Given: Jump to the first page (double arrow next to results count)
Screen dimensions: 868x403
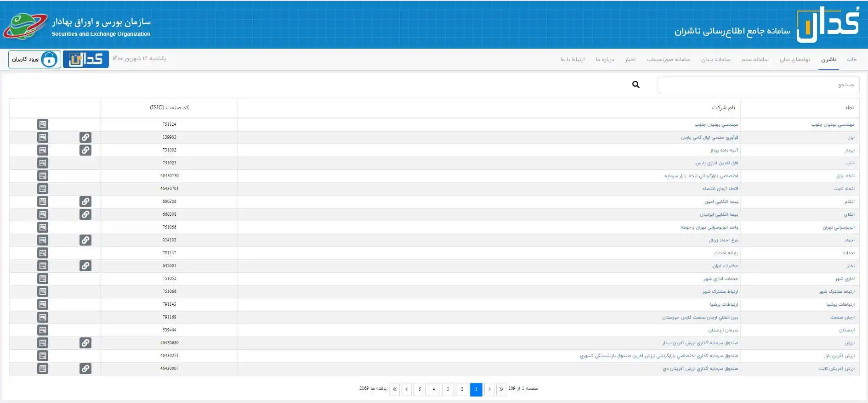Looking at the screenshot, I should 394,389.
